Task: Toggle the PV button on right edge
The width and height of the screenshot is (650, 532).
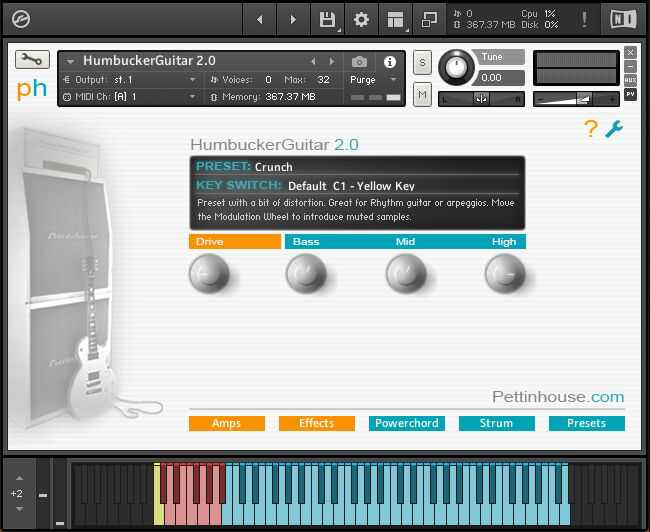Action: (630, 94)
